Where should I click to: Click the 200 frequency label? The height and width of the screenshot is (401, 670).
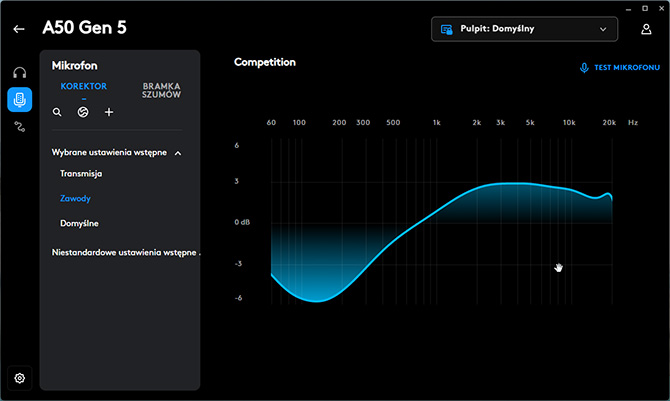click(x=339, y=123)
